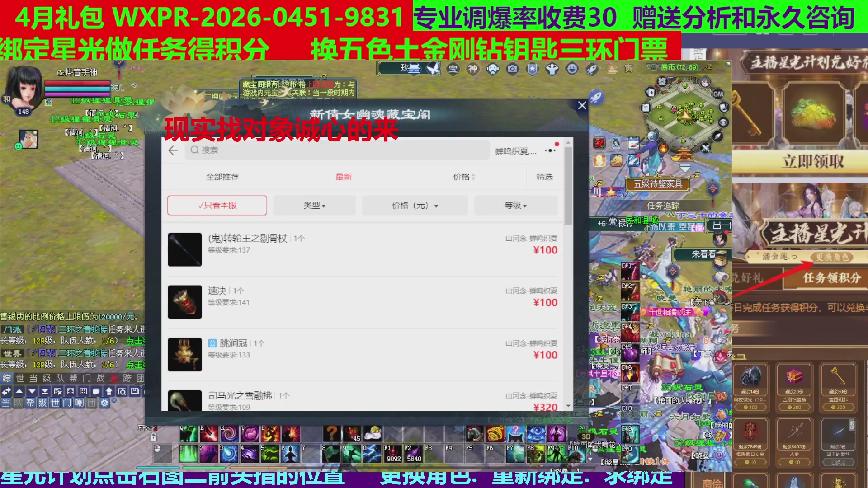
Task: Open the 速决 item listing
Action: 363,302
